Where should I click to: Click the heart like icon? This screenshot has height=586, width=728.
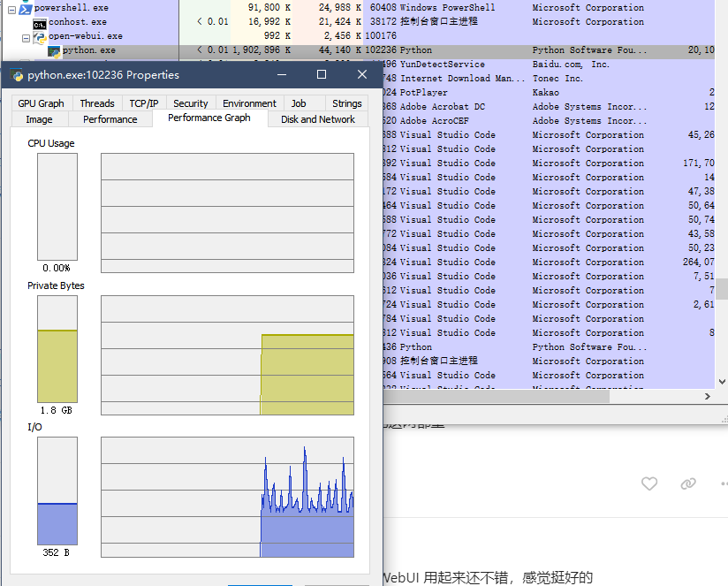coord(649,483)
